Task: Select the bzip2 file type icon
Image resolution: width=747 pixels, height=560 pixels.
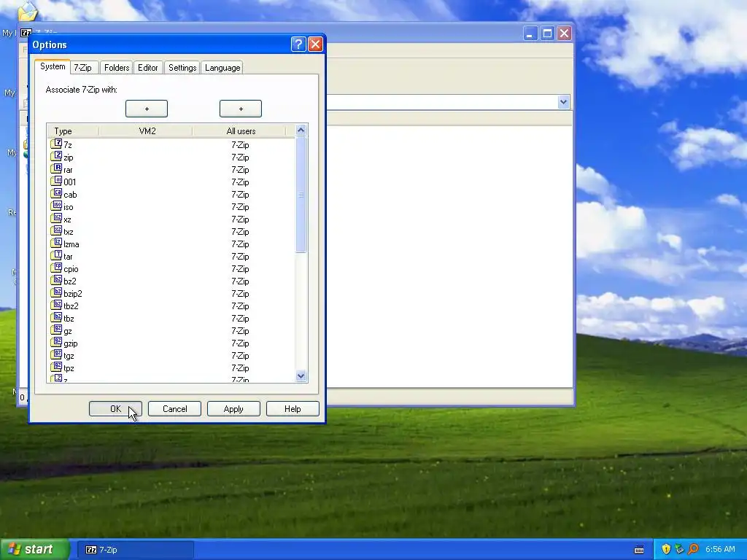Action: coord(56,292)
